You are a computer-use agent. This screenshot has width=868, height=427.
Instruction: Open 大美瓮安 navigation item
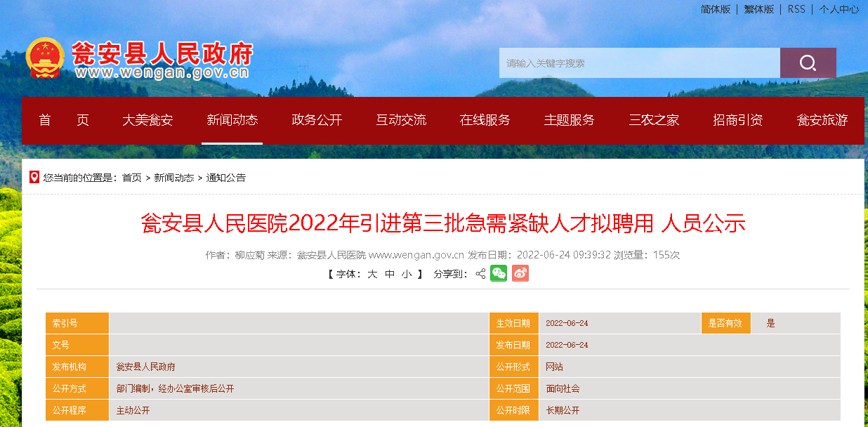(x=147, y=120)
